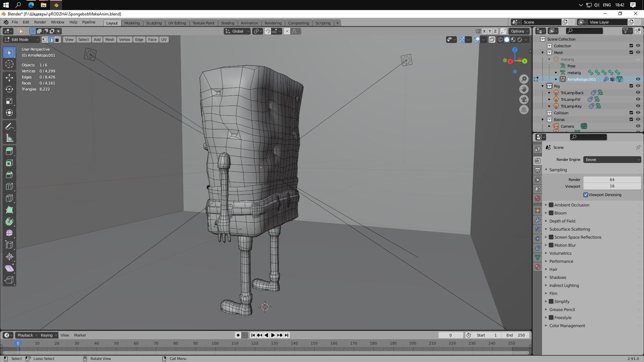This screenshot has width=644, height=362.
Task: Exclude Collision collection from view layer
Action: (631, 113)
